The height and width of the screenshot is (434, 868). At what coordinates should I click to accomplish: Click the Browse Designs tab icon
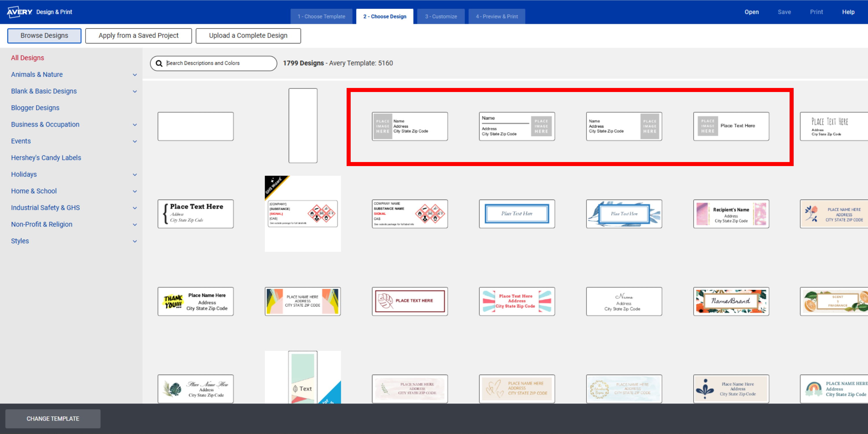click(44, 35)
